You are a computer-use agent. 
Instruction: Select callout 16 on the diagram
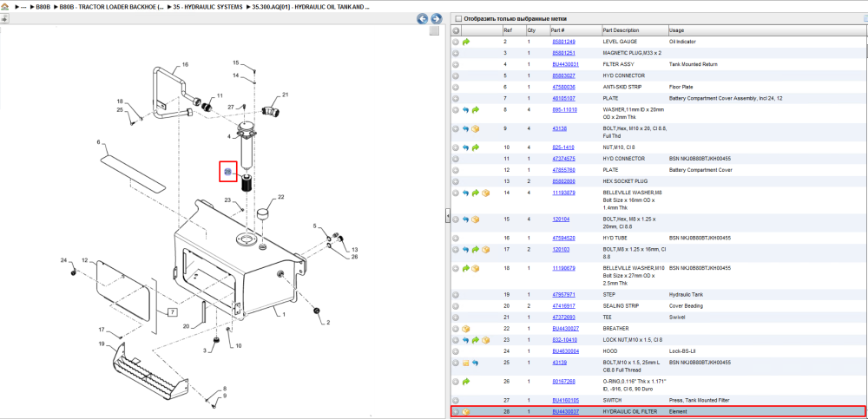click(x=185, y=65)
